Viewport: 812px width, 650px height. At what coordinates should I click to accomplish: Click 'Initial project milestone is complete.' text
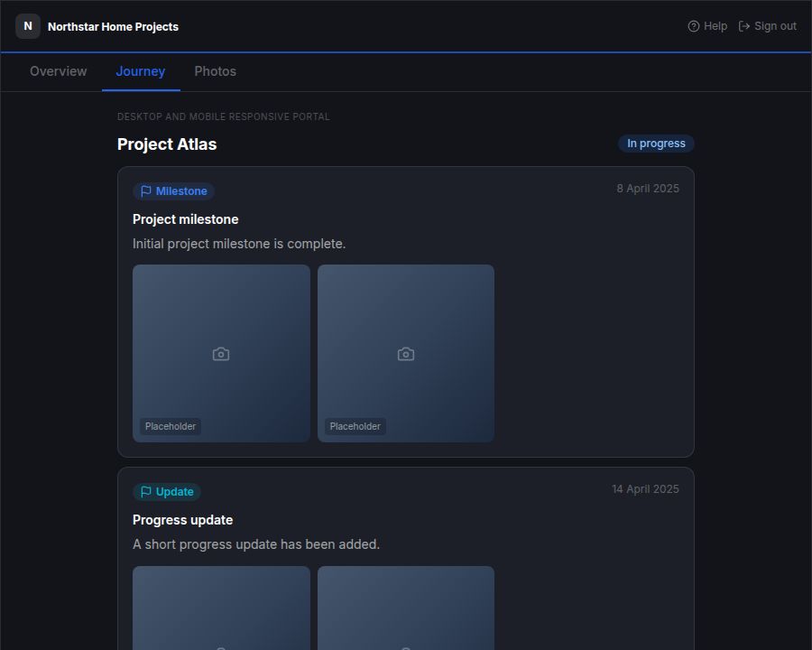coord(239,244)
